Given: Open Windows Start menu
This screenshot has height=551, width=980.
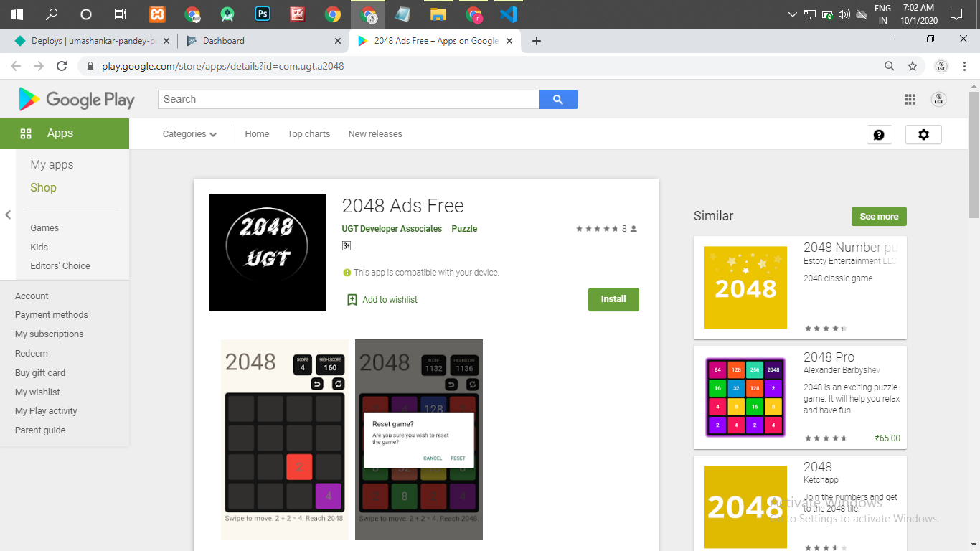Looking at the screenshot, I should pyautogui.click(x=17, y=14).
